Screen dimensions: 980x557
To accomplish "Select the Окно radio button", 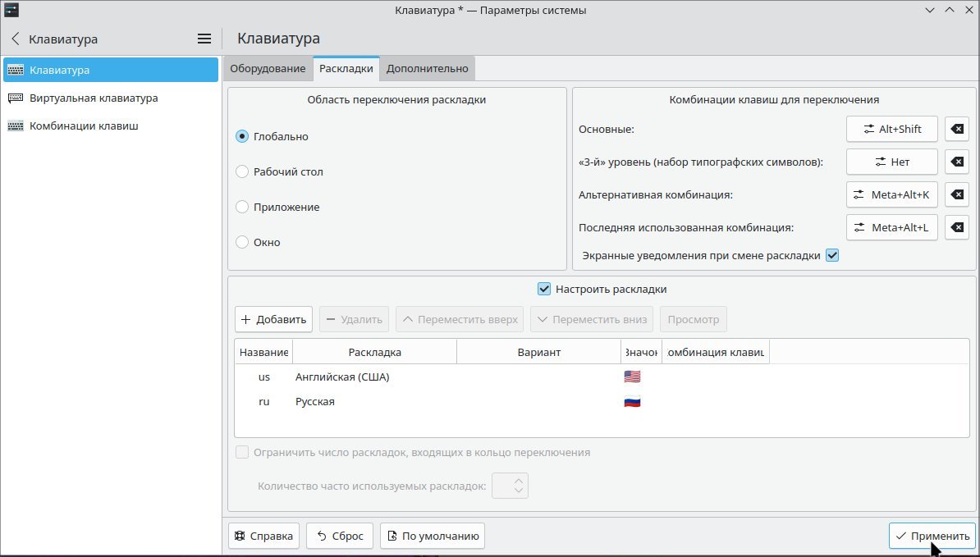I will (242, 242).
